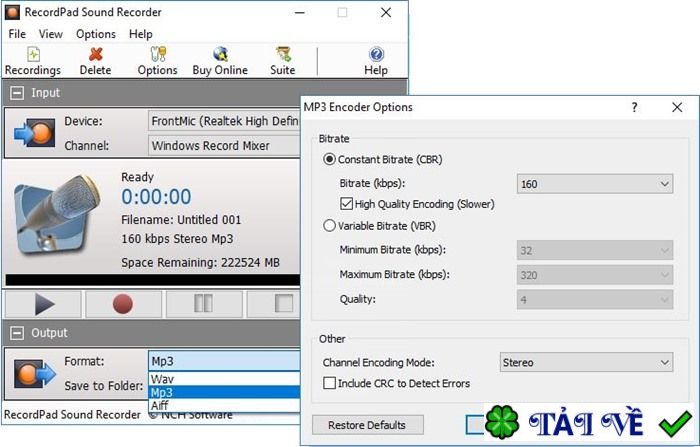
Task: Open the Maximum Bitrate dropdown
Action: coord(595,275)
